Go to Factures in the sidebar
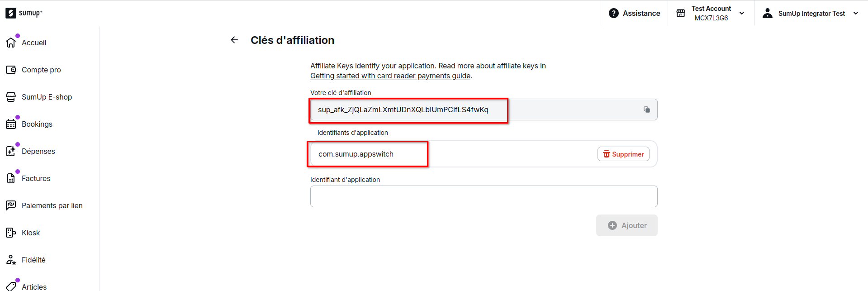The height and width of the screenshot is (291, 868). coord(36,178)
